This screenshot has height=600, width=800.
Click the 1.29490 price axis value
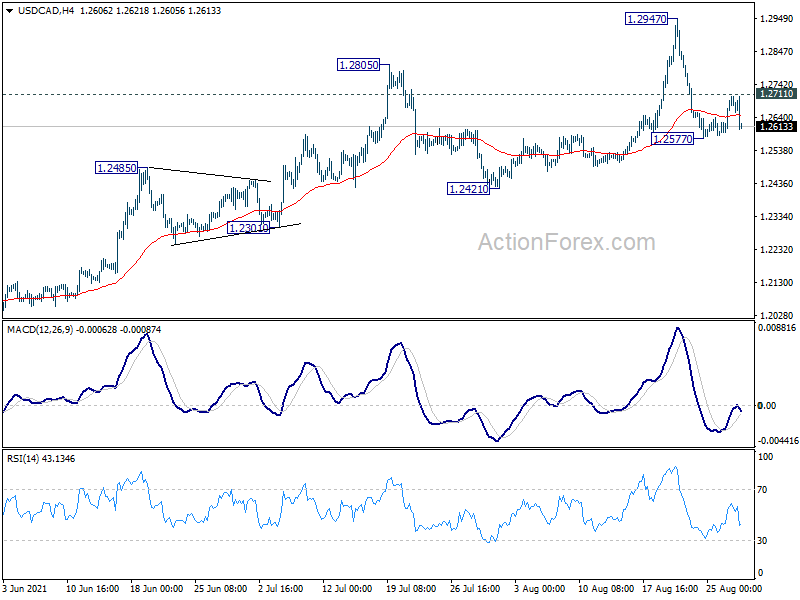point(777,19)
